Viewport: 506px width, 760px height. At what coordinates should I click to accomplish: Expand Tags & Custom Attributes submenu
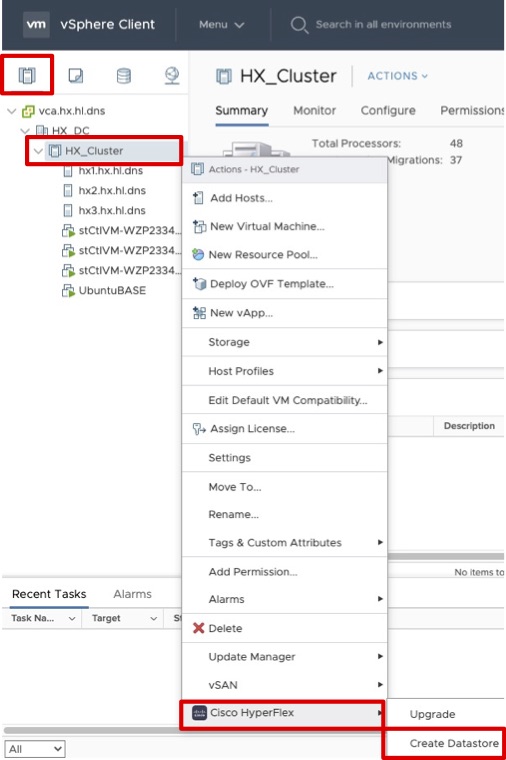(x=285, y=543)
